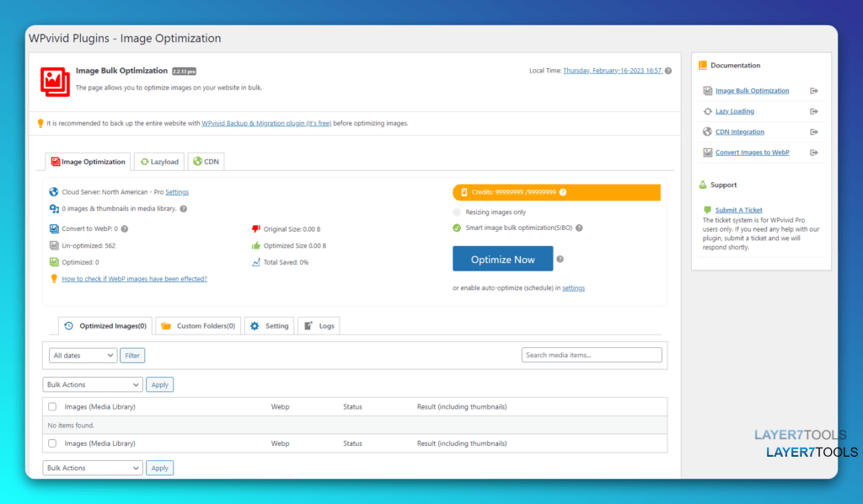Click the 2.2.13 pro version badge
863x504 pixels.
coord(184,72)
